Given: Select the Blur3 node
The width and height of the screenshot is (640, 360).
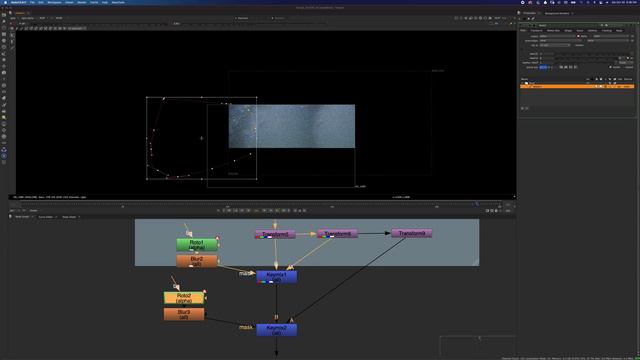Looking at the screenshot, I should coord(184,314).
